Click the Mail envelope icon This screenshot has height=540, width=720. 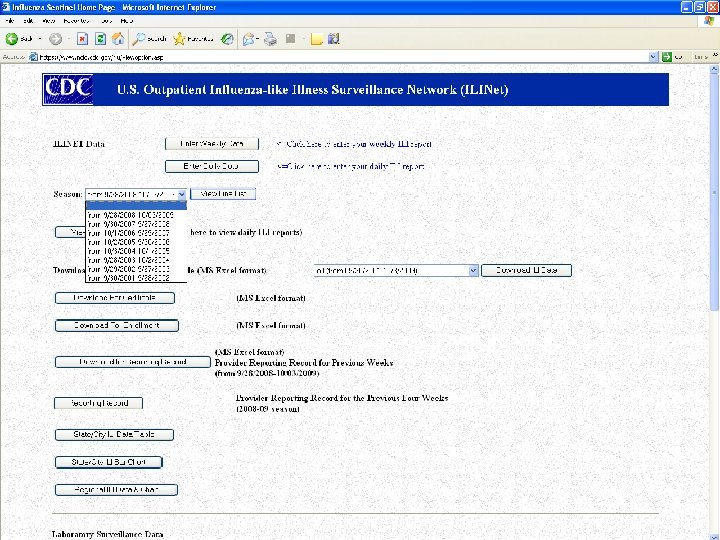click(249, 39)
